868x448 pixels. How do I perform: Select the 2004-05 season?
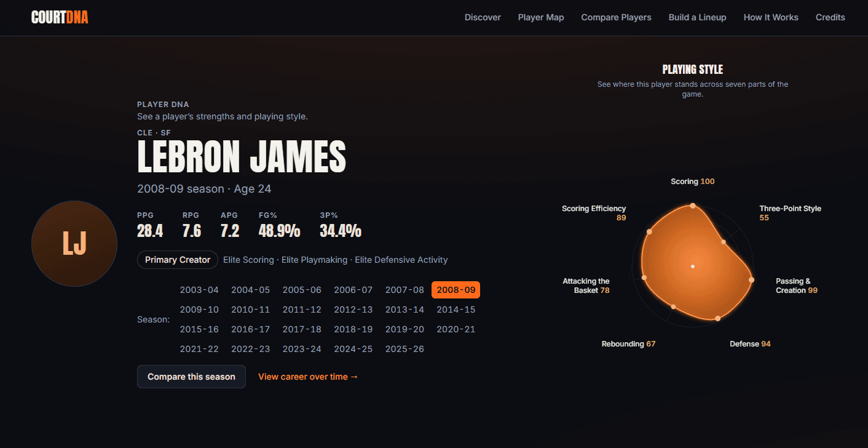pyautogui.click(x=251, y=290)
